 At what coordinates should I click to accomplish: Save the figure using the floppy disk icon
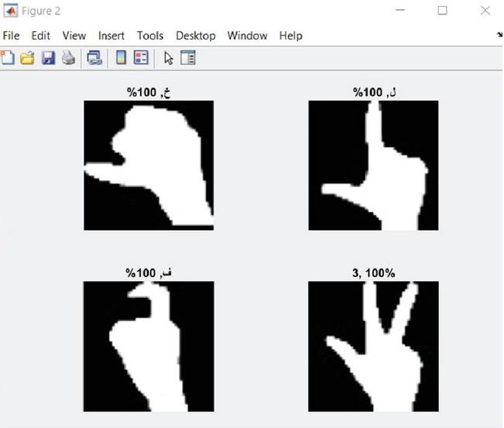pos(48,58)
